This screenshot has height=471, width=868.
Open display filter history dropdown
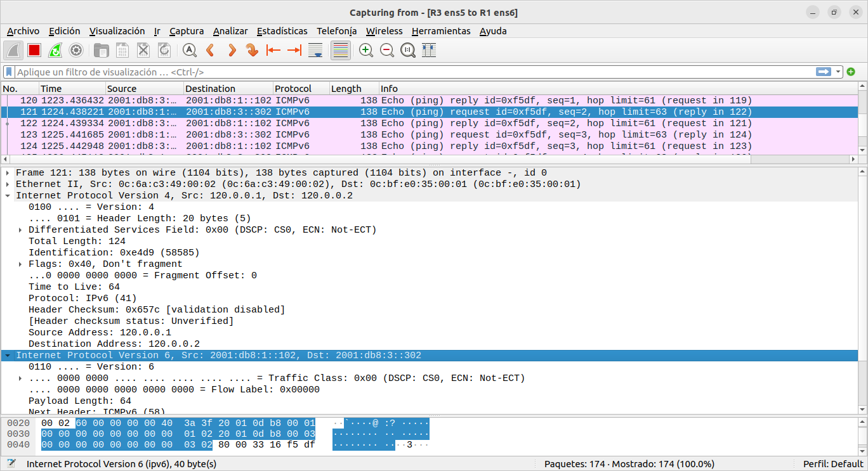tap(838, 72)
